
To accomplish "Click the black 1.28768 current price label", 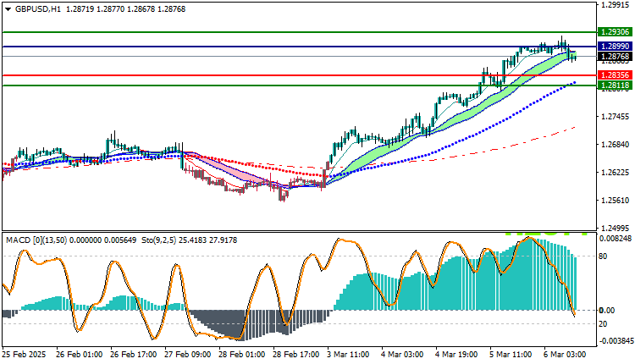I will tap(616, 57).
